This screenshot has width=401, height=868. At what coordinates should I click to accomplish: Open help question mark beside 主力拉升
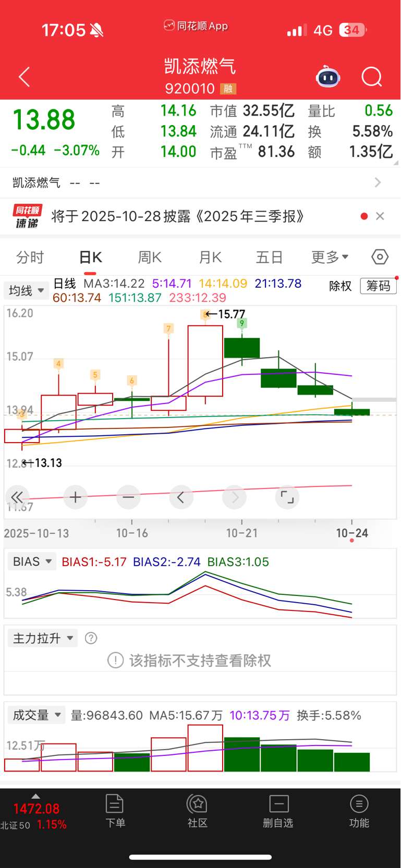pos(91,638)
